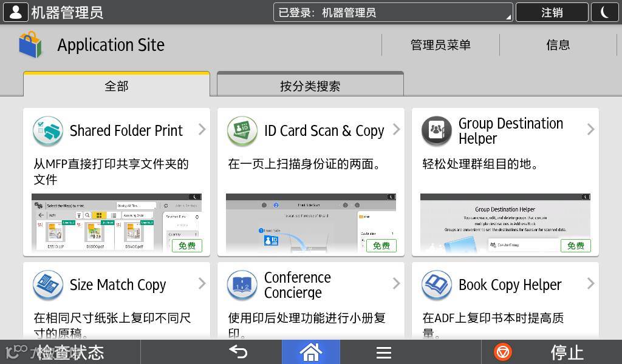Tap the Application Site heading text
The width and height of the screenshot is (622, 364).
111,45
